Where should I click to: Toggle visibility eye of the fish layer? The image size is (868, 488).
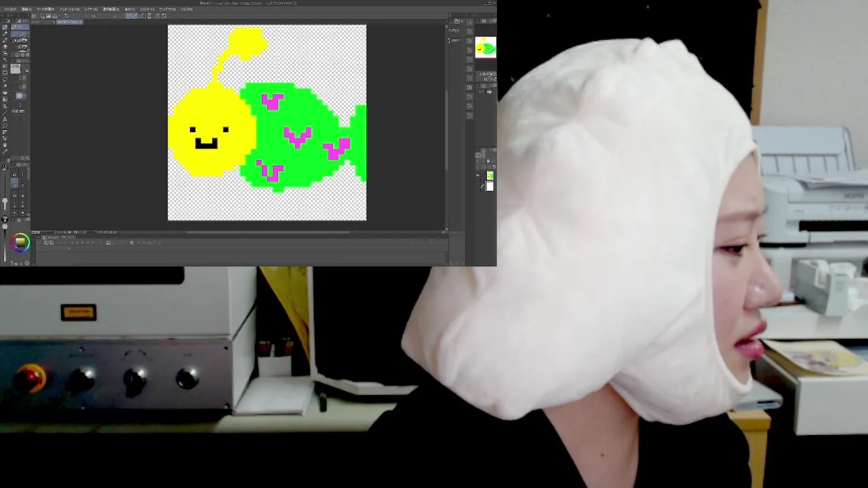477,176
